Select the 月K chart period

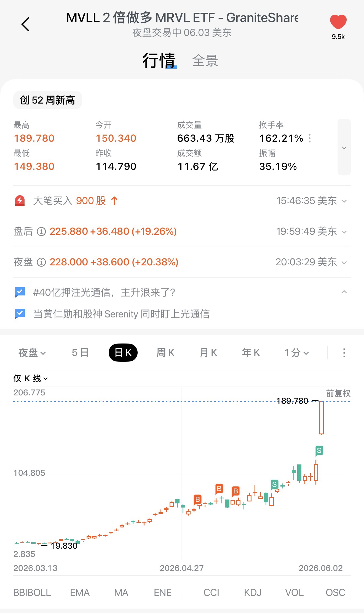(x=208, y=353)
